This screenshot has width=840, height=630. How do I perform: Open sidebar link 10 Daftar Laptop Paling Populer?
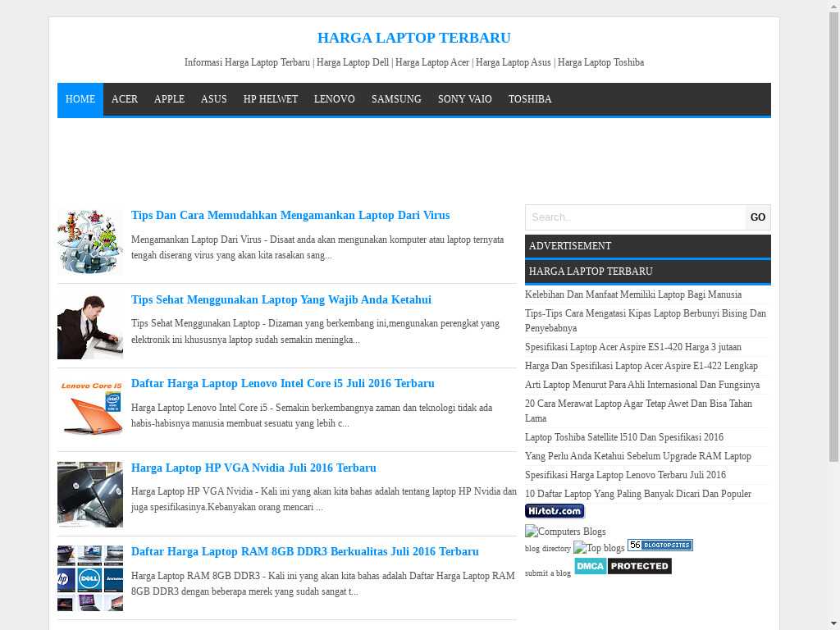(x=638, y=493)
